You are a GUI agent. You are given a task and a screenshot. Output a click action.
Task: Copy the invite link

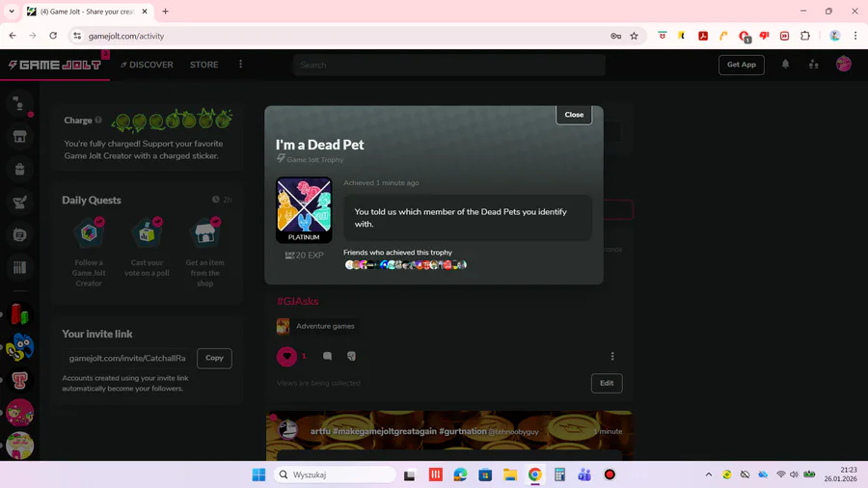[214, 358]
